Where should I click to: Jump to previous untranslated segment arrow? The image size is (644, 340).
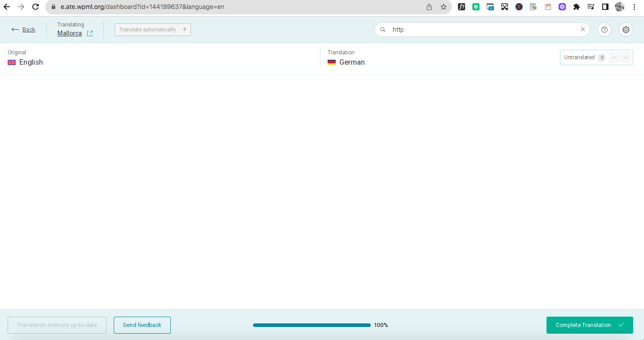(614, 57)
